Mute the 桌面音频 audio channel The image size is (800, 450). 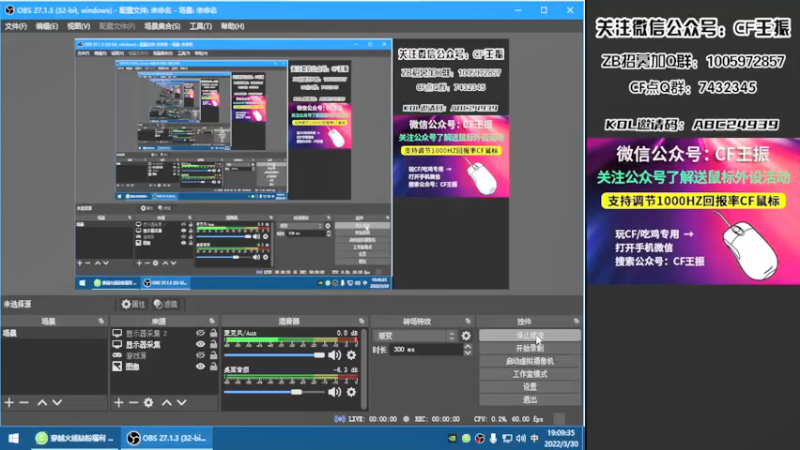(335, 392)
